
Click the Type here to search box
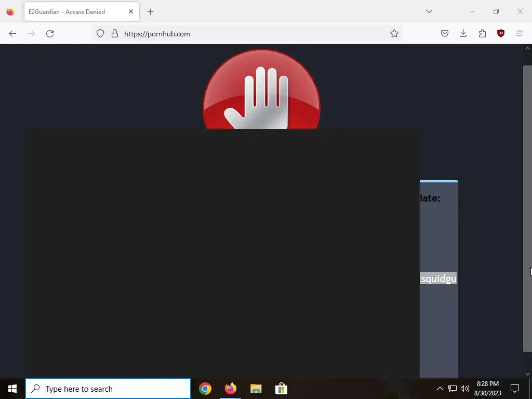(108, 389)
